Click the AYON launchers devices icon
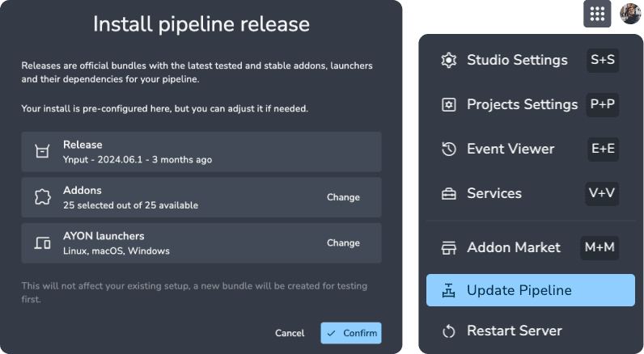644x354 pixels. [x=42, y=243]
